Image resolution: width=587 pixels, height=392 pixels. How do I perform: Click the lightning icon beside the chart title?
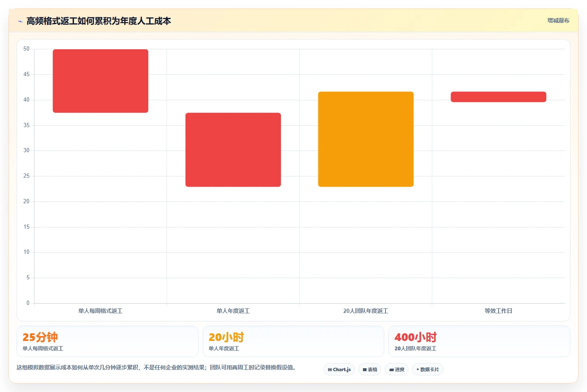(x=20, y=21)
